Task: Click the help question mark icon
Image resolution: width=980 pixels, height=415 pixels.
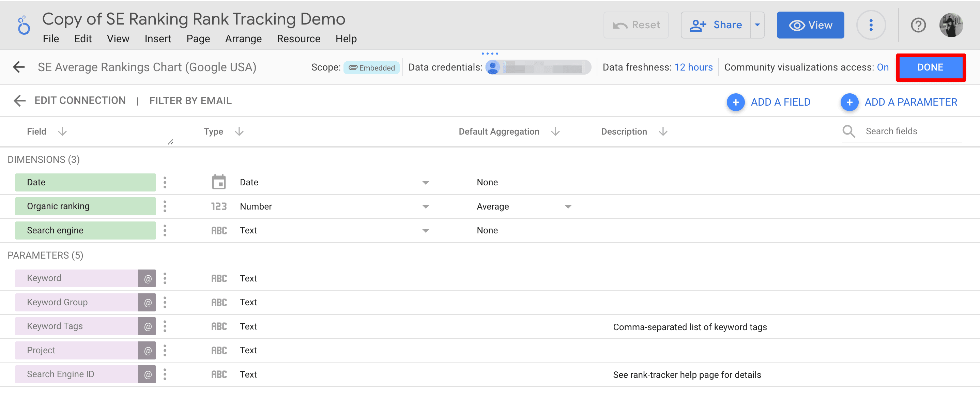Action: 918,25
